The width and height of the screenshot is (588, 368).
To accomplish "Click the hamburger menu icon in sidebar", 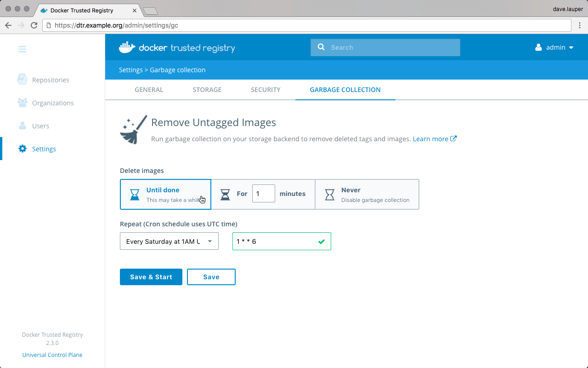I will pyautogui.click(x=22, y=49).
